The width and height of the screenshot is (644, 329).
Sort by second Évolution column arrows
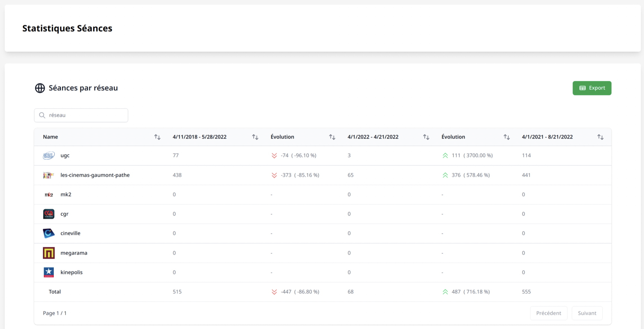point(506,137)
